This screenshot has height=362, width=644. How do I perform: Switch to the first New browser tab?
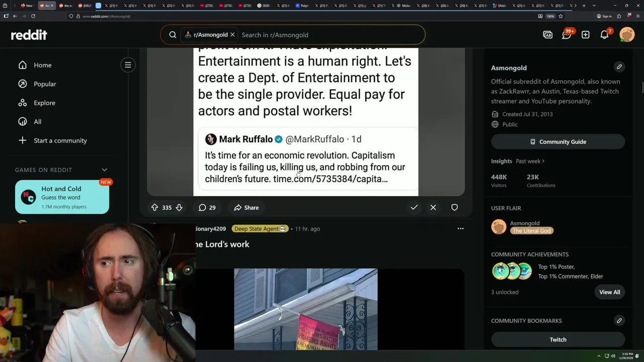coord(27,6)
